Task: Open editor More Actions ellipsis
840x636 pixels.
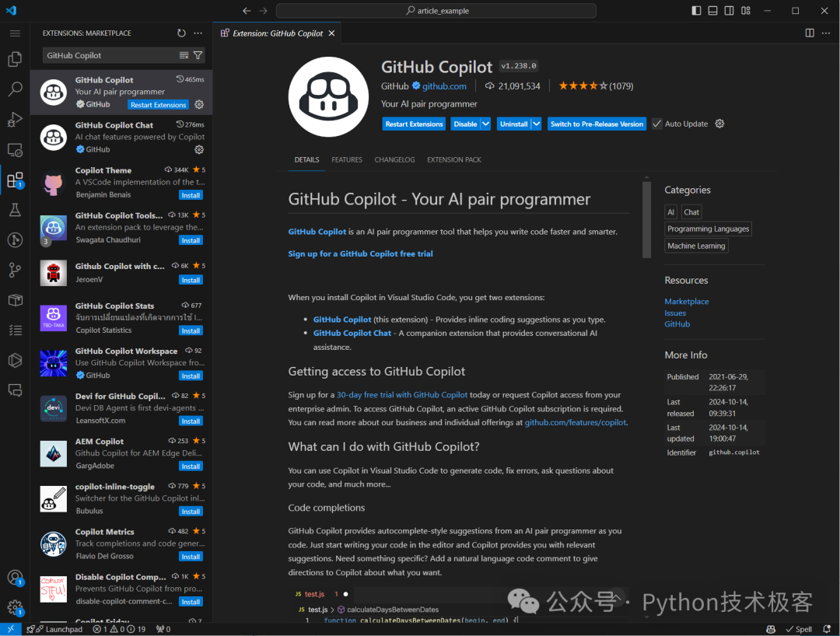Action: (x=826, y=33)
